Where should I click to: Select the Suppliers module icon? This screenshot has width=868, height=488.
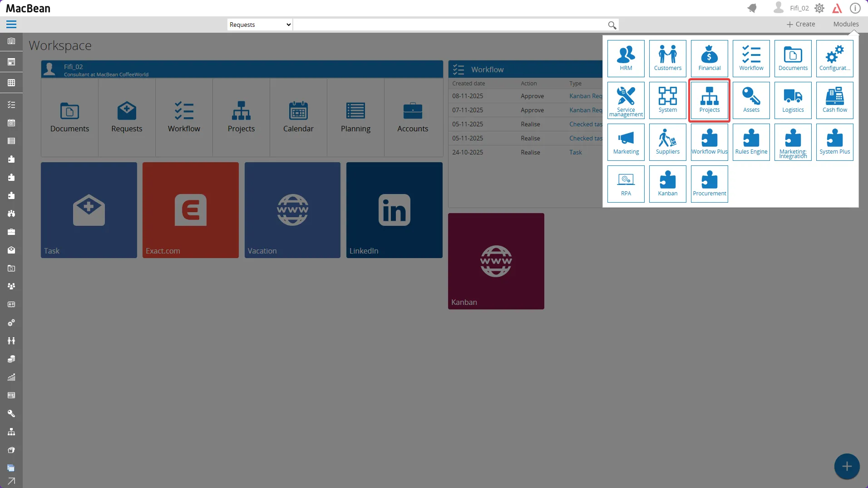(x=667, y=142)
